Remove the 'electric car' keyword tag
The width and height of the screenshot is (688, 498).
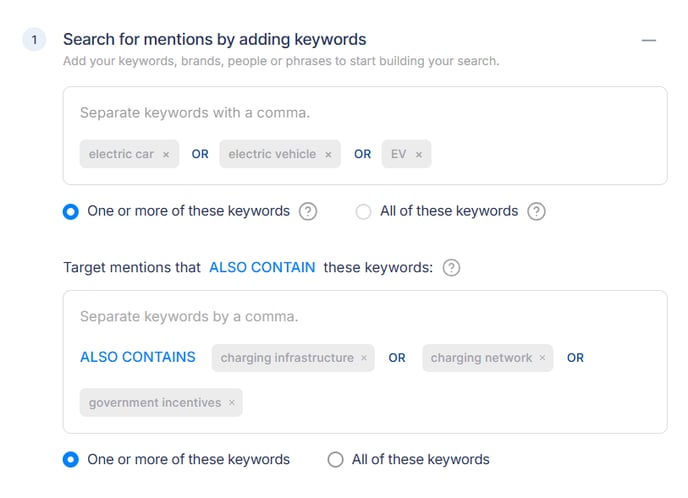point(166,155)
